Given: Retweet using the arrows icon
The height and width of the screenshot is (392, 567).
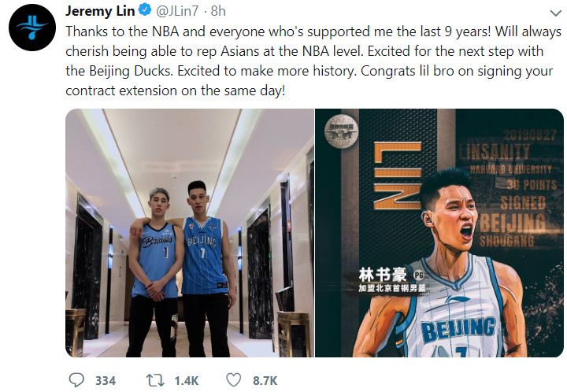Looking at the screenshot, I should point(155,380).
